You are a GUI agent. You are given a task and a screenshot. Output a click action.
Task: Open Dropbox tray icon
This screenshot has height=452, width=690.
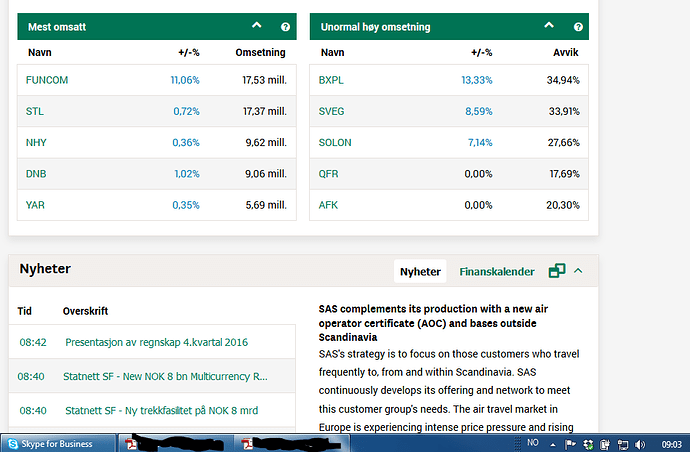click(x=588, y=445)
